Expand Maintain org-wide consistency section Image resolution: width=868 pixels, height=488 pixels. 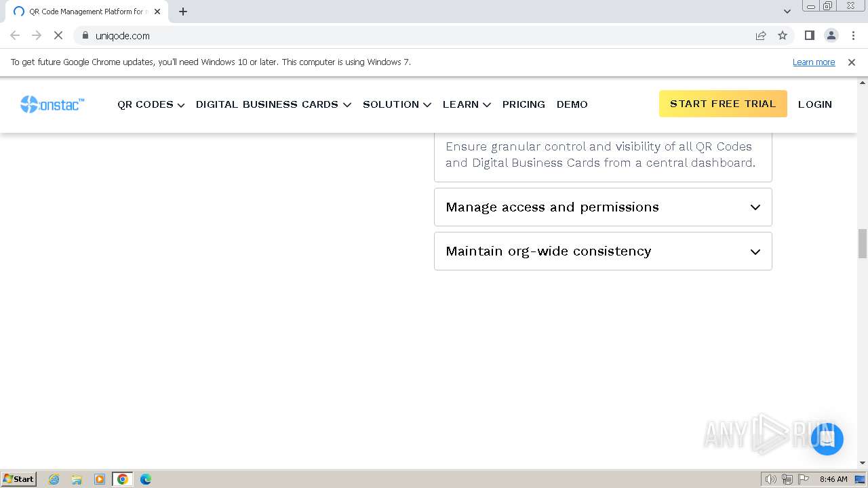603,251
